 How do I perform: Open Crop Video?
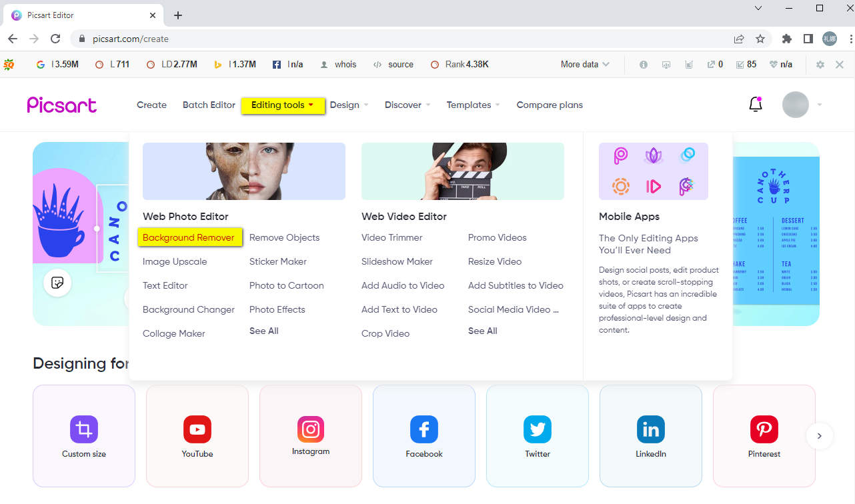(385, 333)
